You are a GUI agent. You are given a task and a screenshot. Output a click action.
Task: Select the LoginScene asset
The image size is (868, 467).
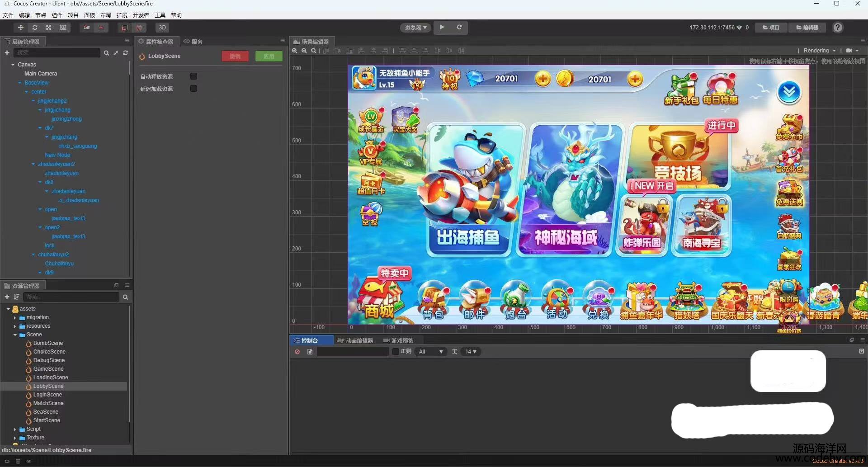(x=47, y=395)
